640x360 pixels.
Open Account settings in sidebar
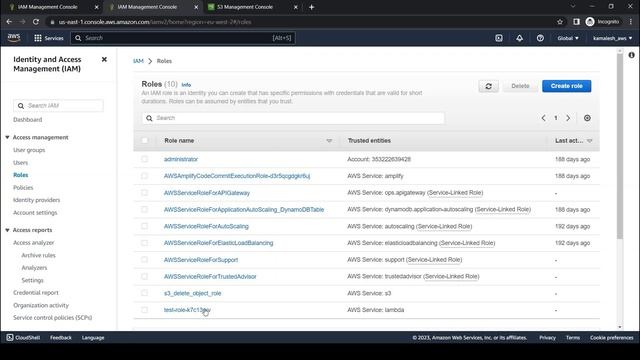[x=35, y=213]
